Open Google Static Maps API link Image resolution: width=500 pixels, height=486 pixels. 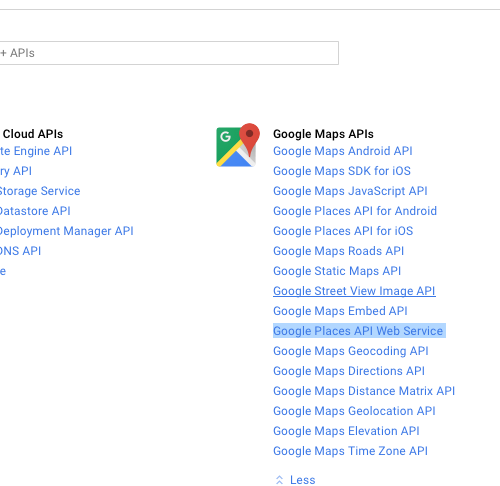pos(337,271)
